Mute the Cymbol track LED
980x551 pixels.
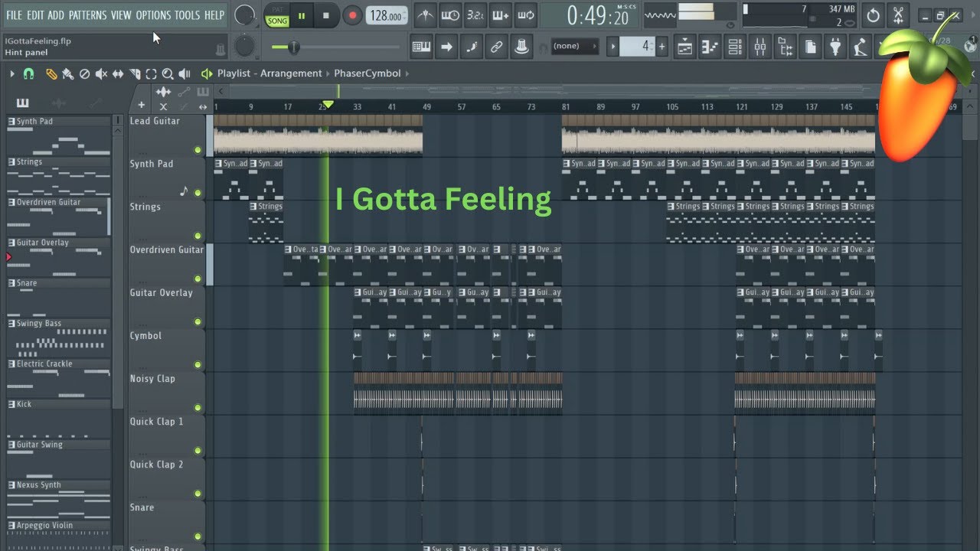coord(198,364)
